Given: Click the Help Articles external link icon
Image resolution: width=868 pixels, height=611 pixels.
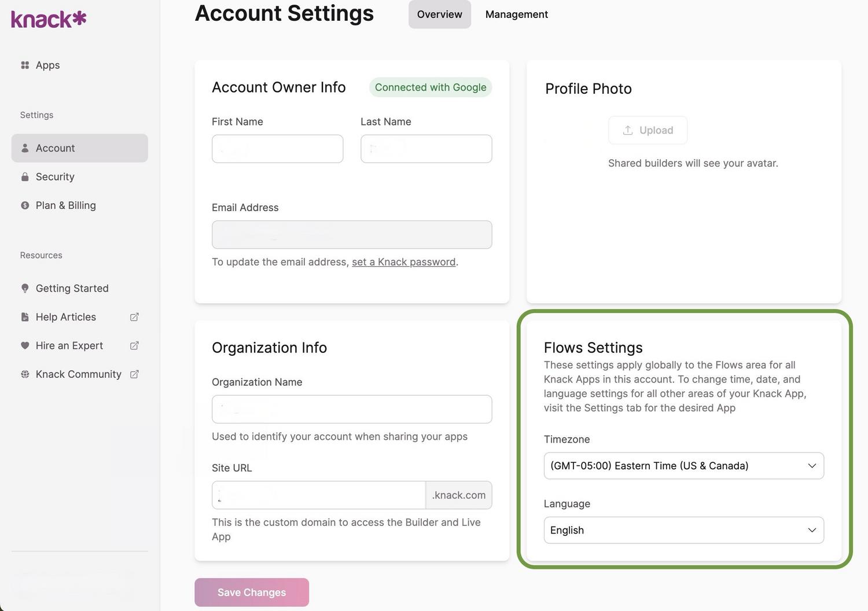Looking at the screenshot, I should tap(134, 317).
